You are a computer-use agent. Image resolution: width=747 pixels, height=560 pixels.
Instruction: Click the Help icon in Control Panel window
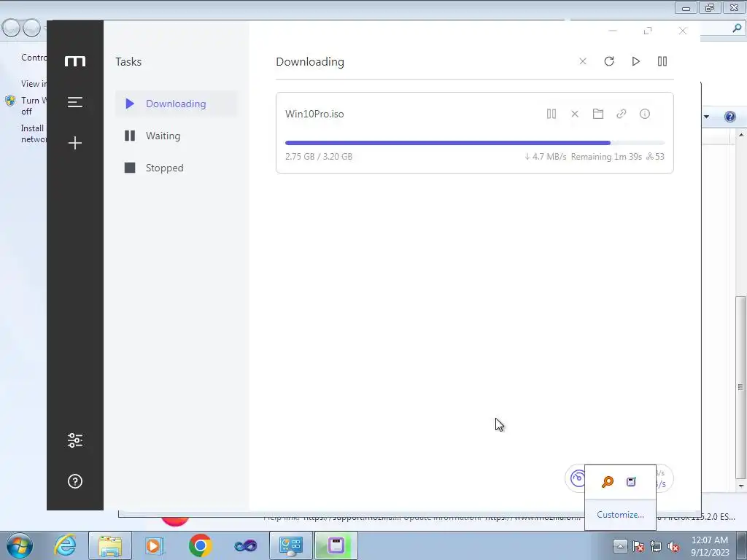(x=729, y=117)
